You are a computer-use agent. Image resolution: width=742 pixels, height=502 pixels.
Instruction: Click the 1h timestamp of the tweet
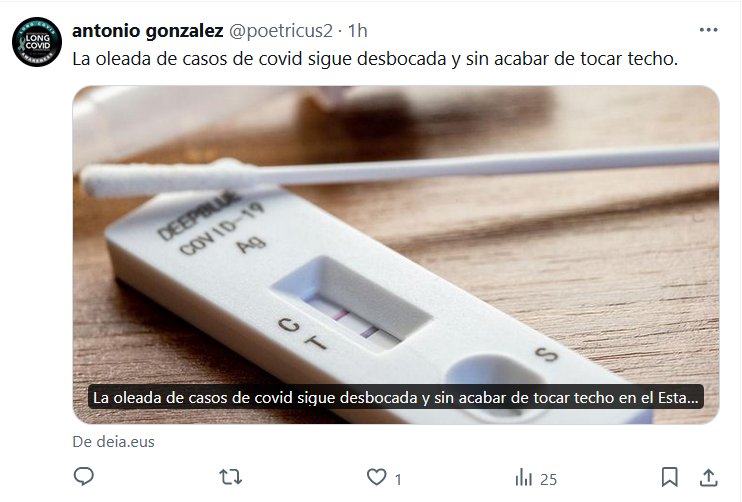[358, 31]
